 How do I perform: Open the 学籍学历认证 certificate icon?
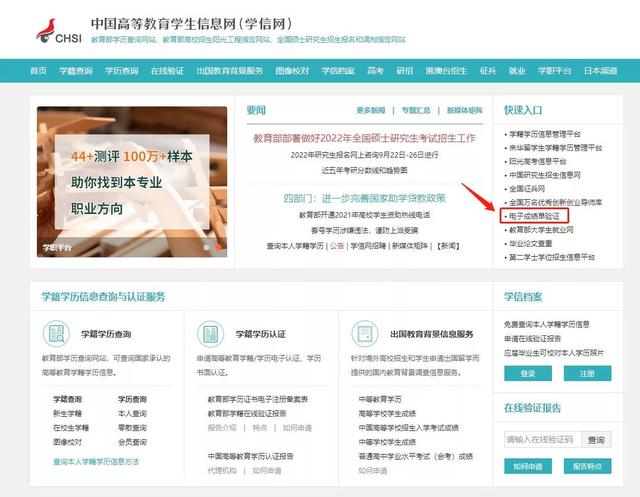point(211,334)
